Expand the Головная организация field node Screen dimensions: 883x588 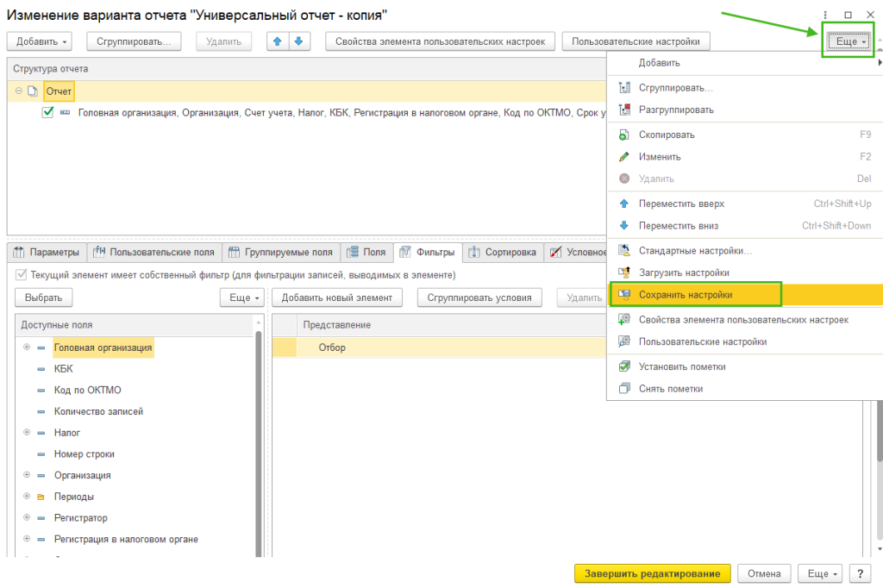point(27,347)
